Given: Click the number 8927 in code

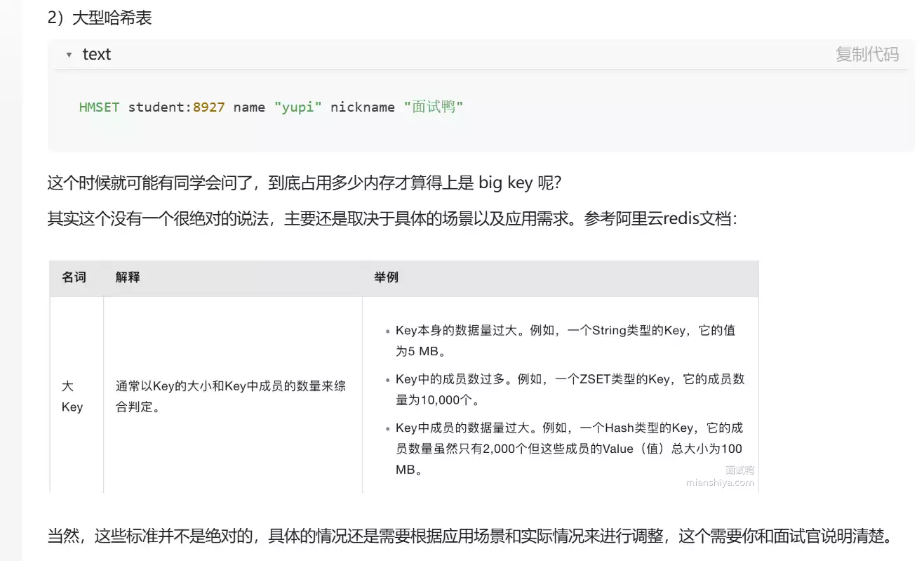Looking at the screenshot, I should point(208,107).
